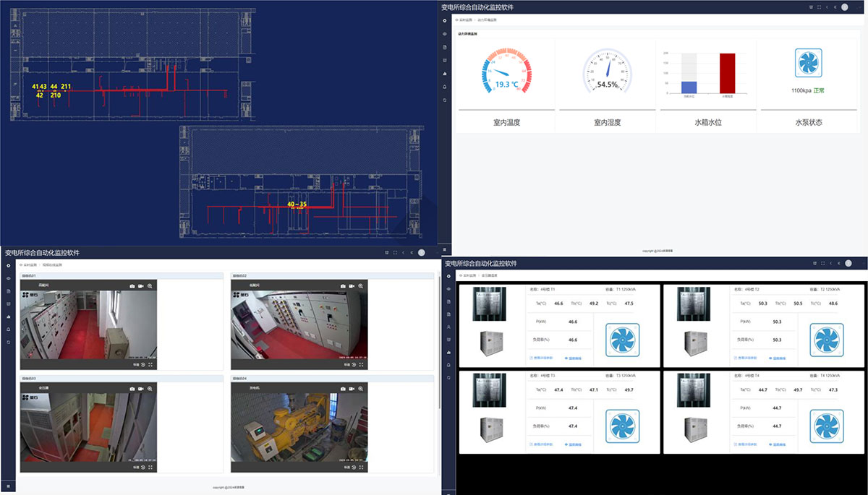Click the chart icon in transformer panel sidebar
The width and height of the screenshot is (868, 495).
point(448,352)
